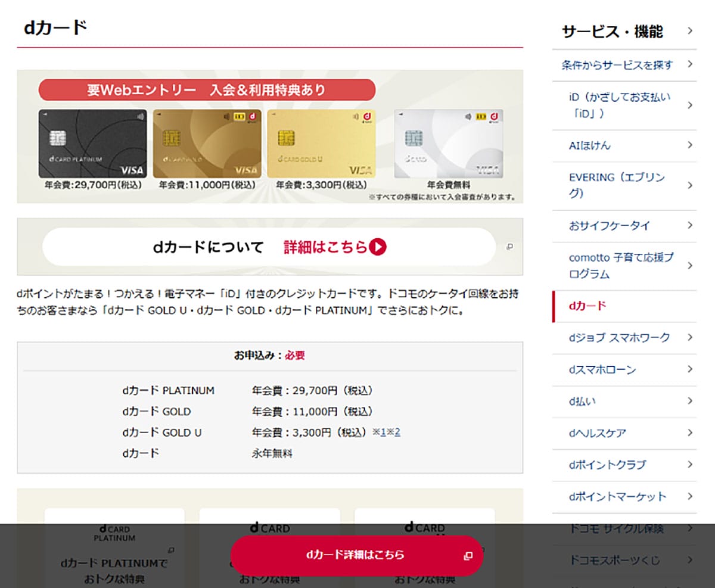Select the dark gold d CARD GOLD image
Viewport: 715px width, 588px height.
click(207, 144)
